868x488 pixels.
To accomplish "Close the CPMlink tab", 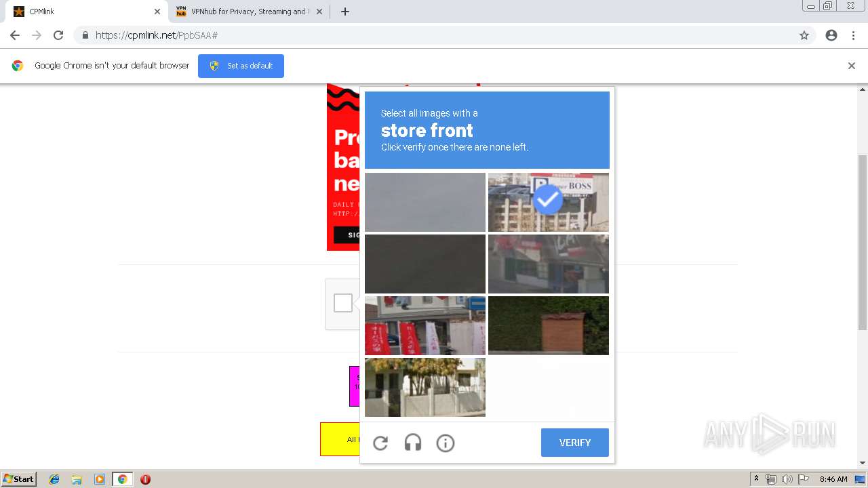I will pos(157,12).
